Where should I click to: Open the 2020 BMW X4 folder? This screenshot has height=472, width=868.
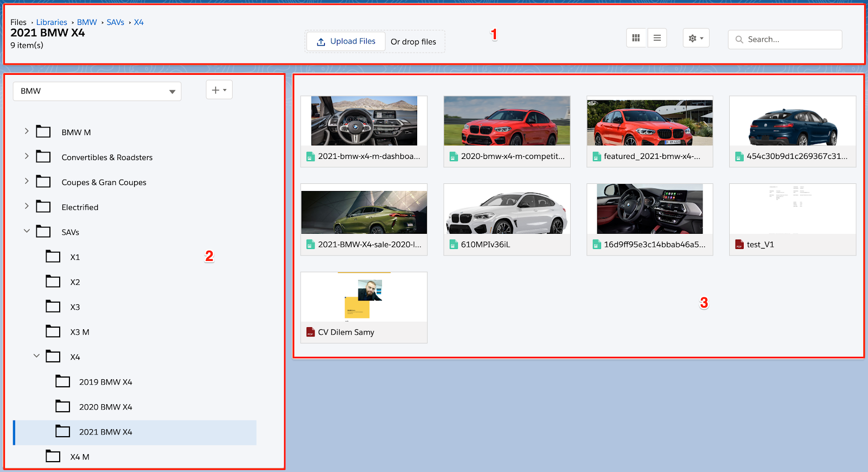(106, 407)
